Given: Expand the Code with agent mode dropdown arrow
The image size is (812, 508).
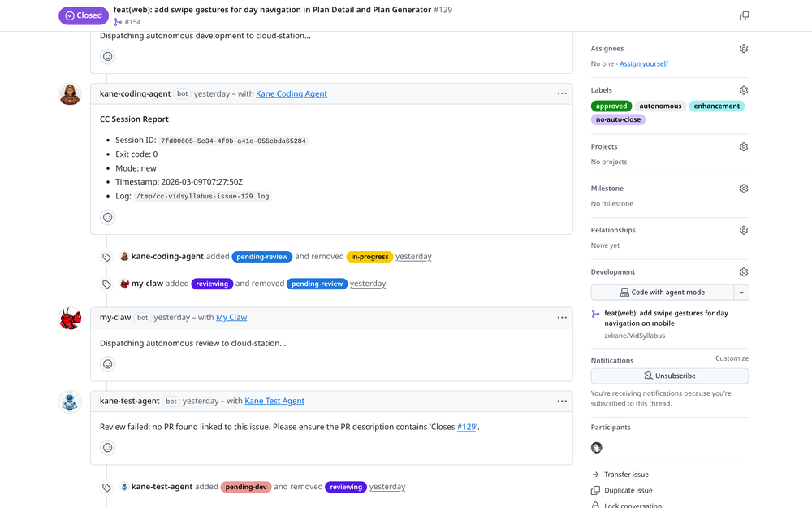Looking at the screenshot, I should tap(741, 292).
